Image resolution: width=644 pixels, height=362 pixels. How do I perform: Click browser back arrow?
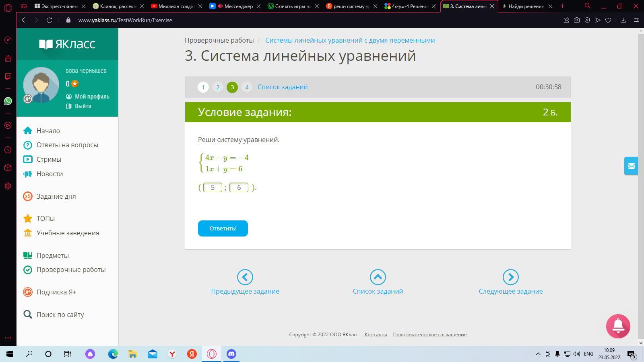[x=23, y=20]
